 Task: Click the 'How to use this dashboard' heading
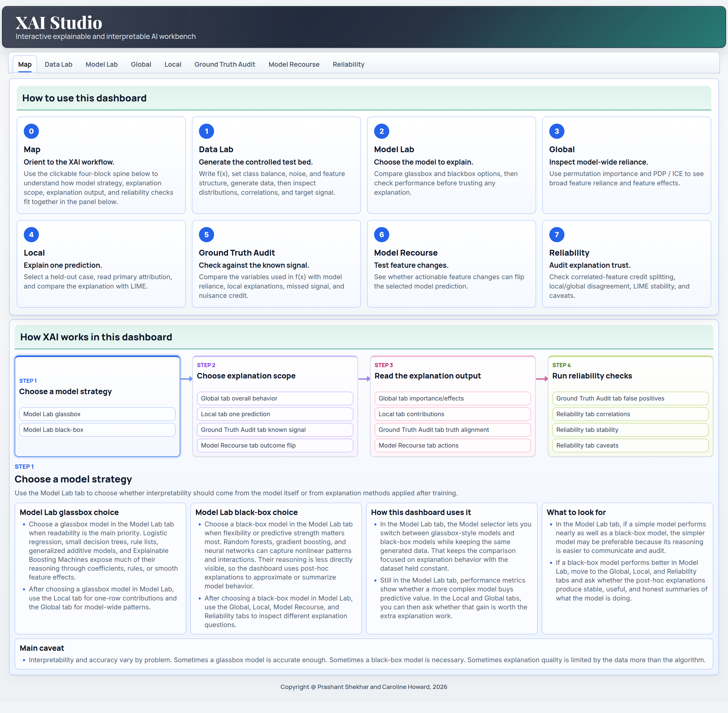point(84,98)
